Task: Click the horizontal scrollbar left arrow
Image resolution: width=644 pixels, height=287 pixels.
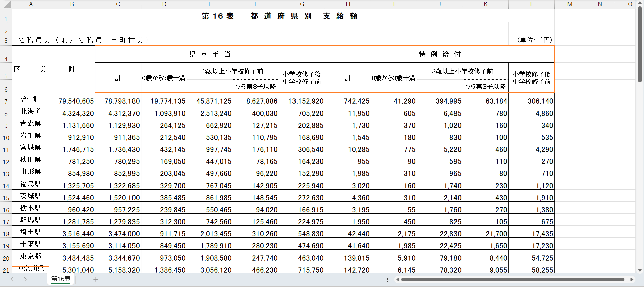Action: (398, 279)
